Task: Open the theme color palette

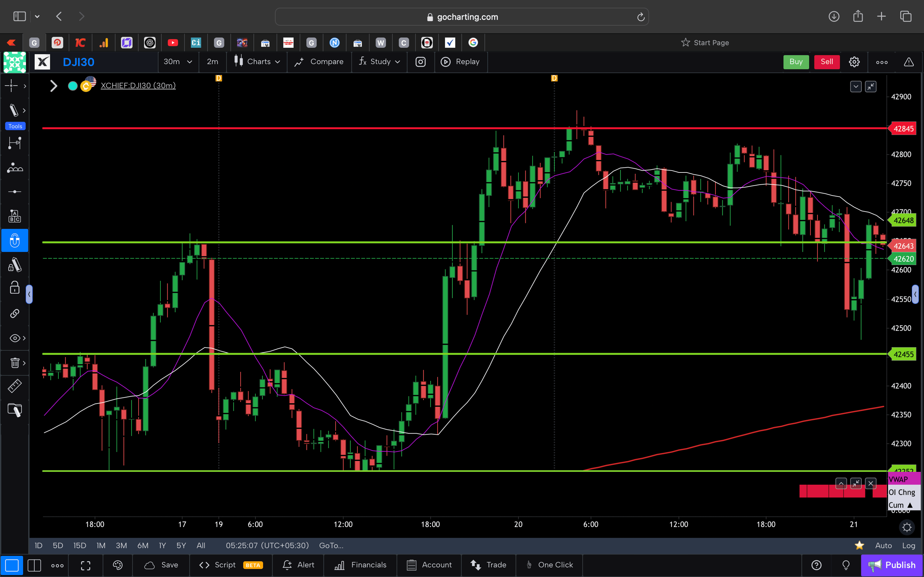Action: 117,565
